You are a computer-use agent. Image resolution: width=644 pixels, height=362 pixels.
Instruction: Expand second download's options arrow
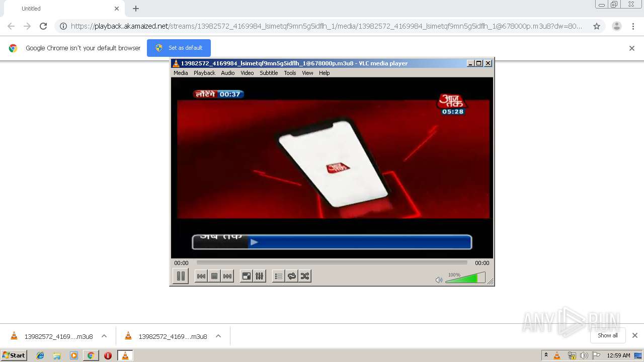point(218,336)
